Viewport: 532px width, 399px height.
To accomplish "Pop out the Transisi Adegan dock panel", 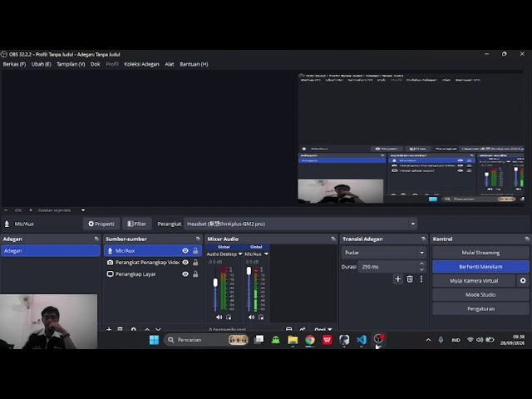I will pos(423,239).
